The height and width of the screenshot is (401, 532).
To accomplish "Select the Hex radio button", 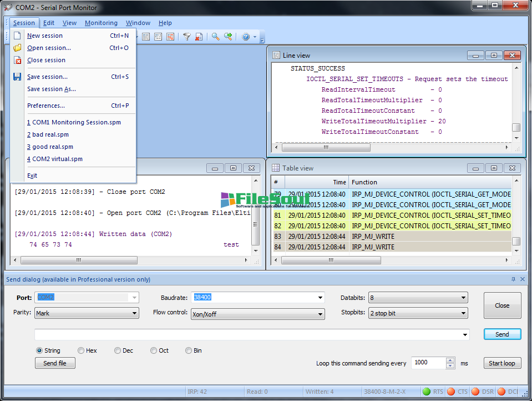I will click(x=81, y=350).
